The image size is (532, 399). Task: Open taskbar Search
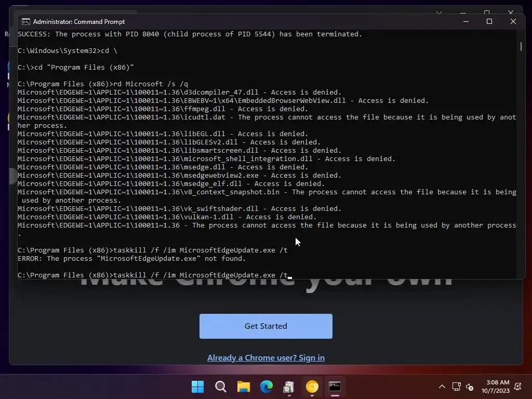(220, 387)
